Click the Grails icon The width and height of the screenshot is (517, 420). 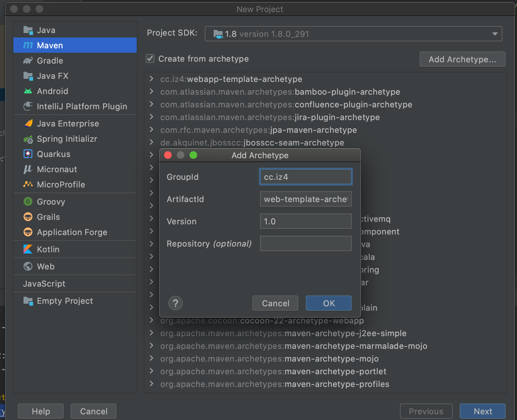coord(28,217)
